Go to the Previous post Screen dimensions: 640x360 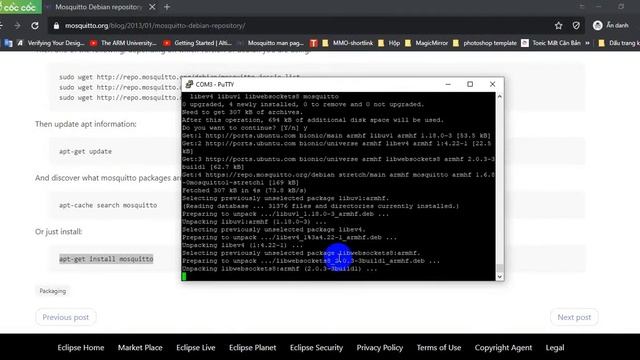[x=66, y=317]
